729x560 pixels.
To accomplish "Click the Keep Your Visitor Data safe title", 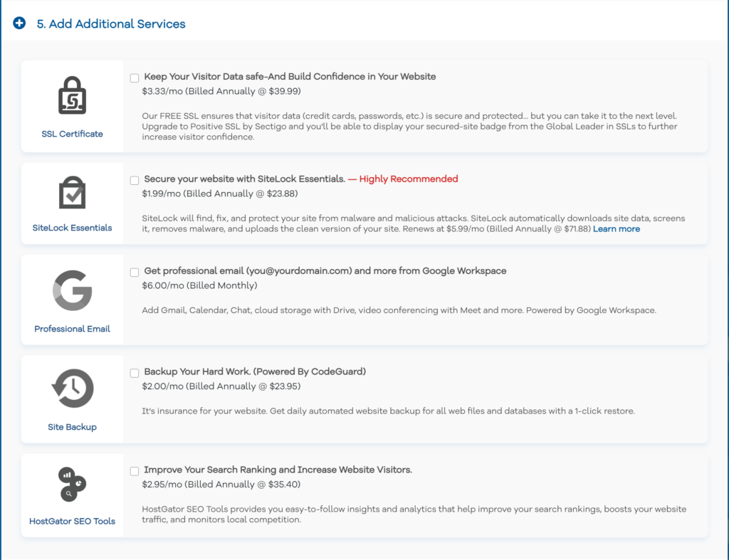I will (x=290, y=77).
